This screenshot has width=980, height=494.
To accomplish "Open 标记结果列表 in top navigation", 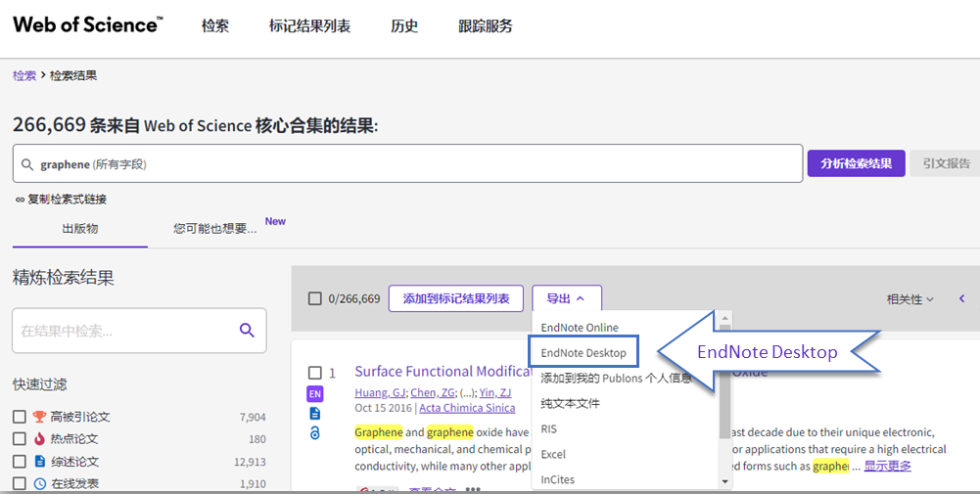I will point(309,26).
